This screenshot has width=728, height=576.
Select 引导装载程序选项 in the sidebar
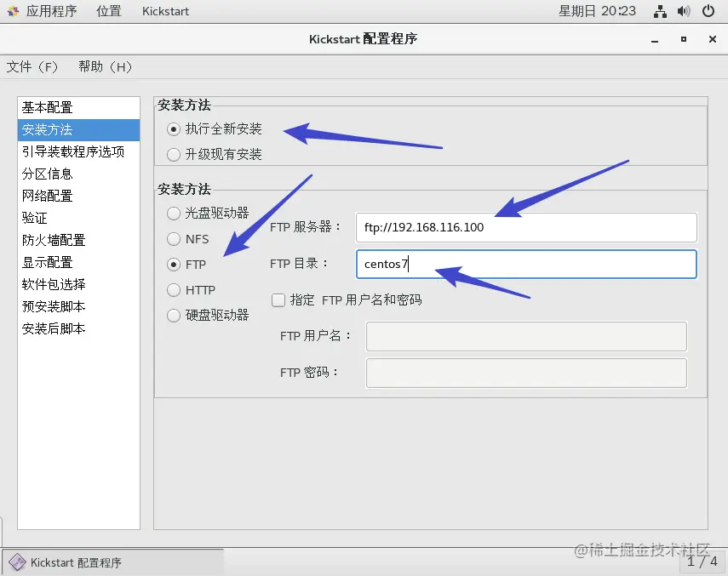78,151
